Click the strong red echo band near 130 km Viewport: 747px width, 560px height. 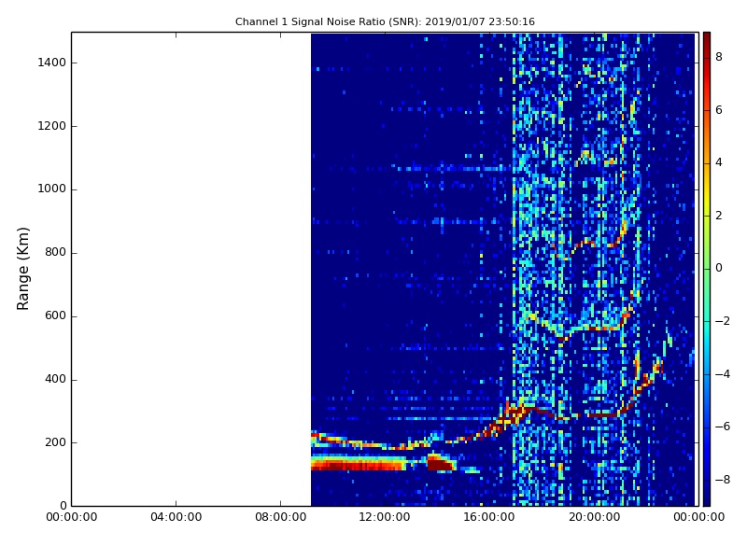359,463
